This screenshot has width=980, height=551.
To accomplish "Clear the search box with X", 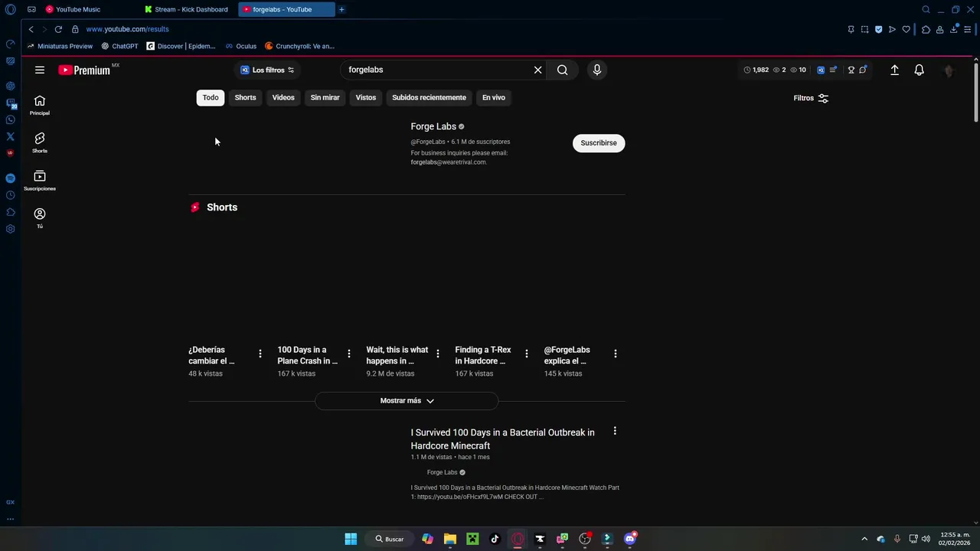I will (537, 70).
